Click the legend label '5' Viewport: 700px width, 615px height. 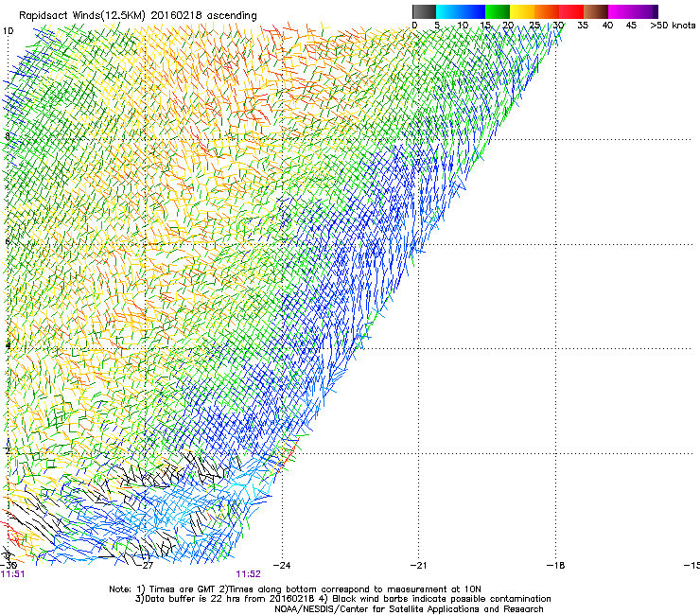coord(437,26)
